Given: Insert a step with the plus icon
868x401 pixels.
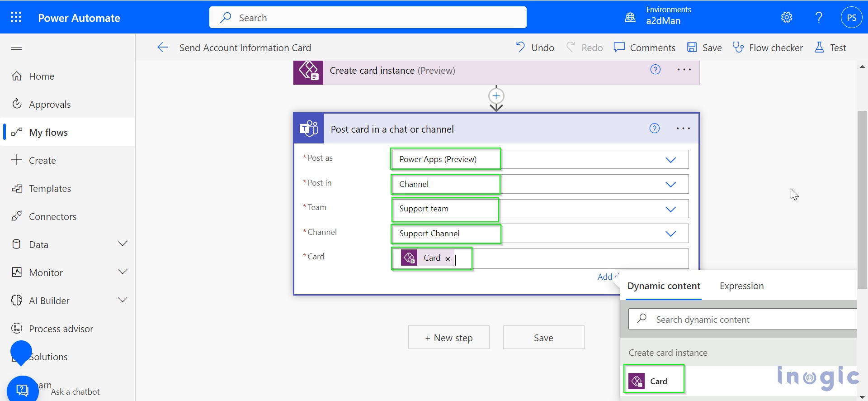Looking at the screenshot, I should pos(496,95).
